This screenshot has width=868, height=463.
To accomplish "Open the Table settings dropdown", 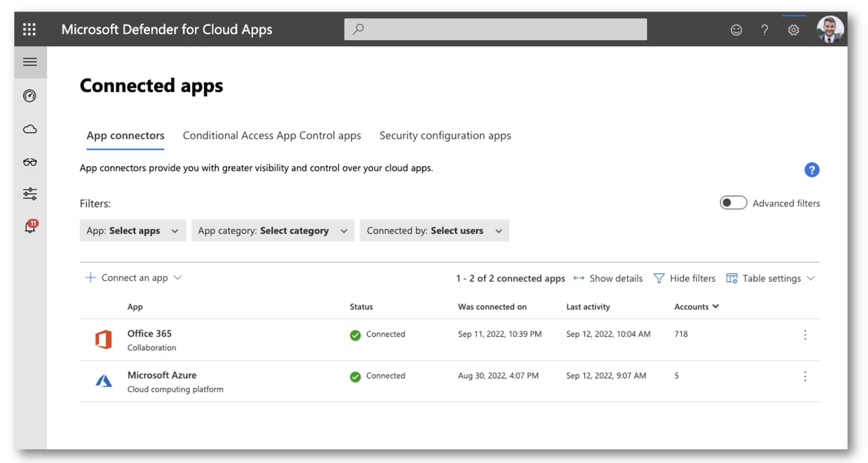I will click(x=771, y=279).
